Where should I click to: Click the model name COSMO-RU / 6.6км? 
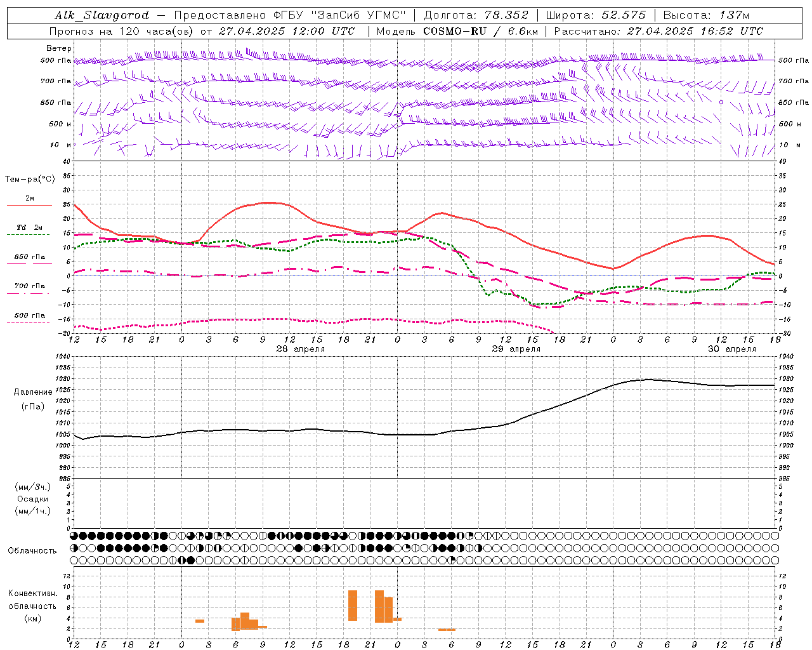[x=481, y=31]
